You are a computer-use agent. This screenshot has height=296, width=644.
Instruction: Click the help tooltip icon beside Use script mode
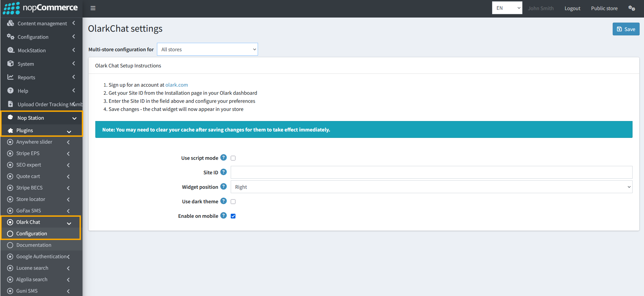click(223, 157)
